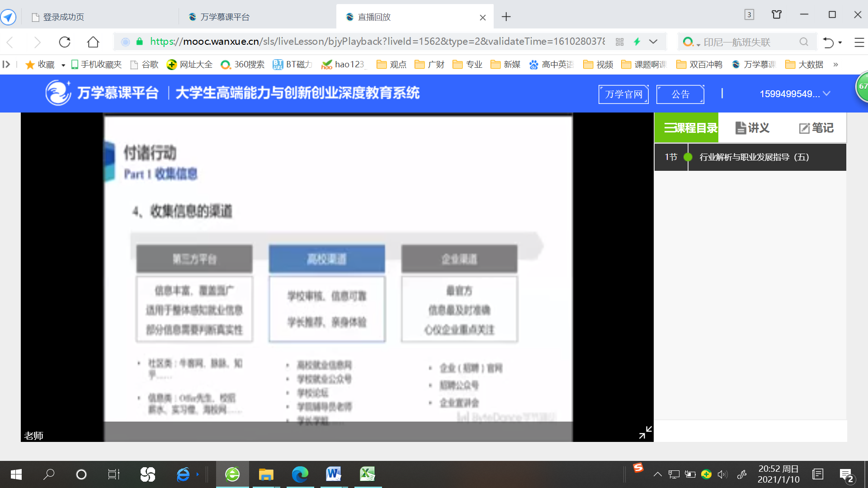Exit fullscreen using the shrink arrows icon
The image size is (868, 488).
645,432
